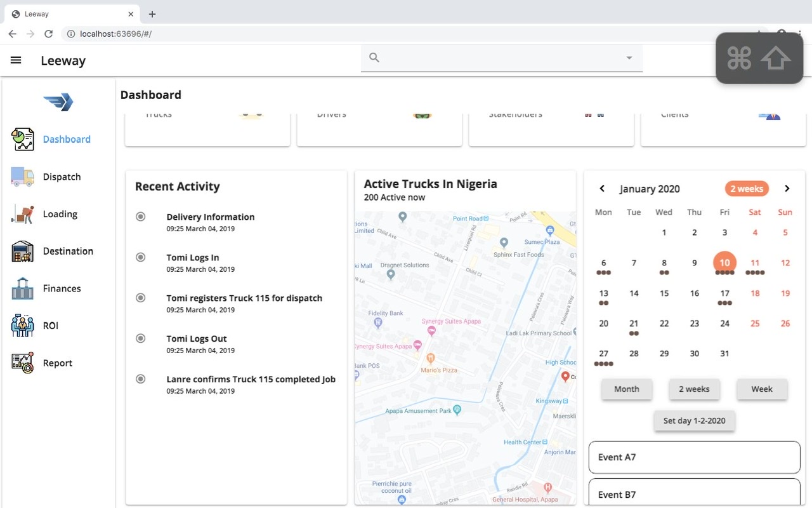Open the Report menu item

(58, 363)
